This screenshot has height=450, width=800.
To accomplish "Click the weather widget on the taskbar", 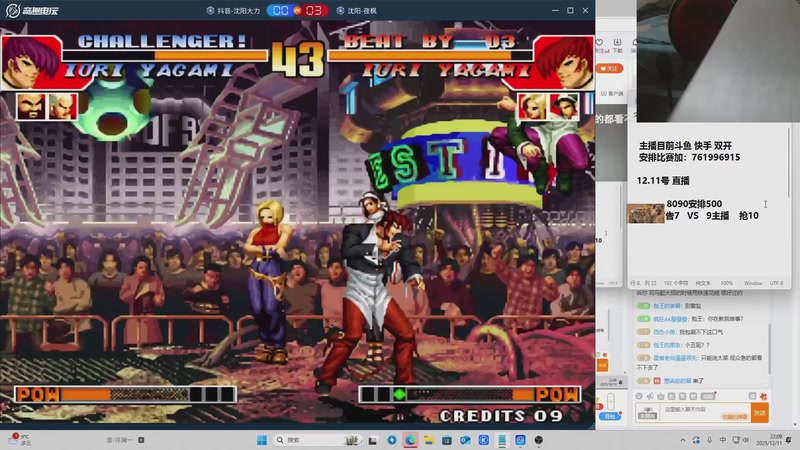I will [20, 440].
